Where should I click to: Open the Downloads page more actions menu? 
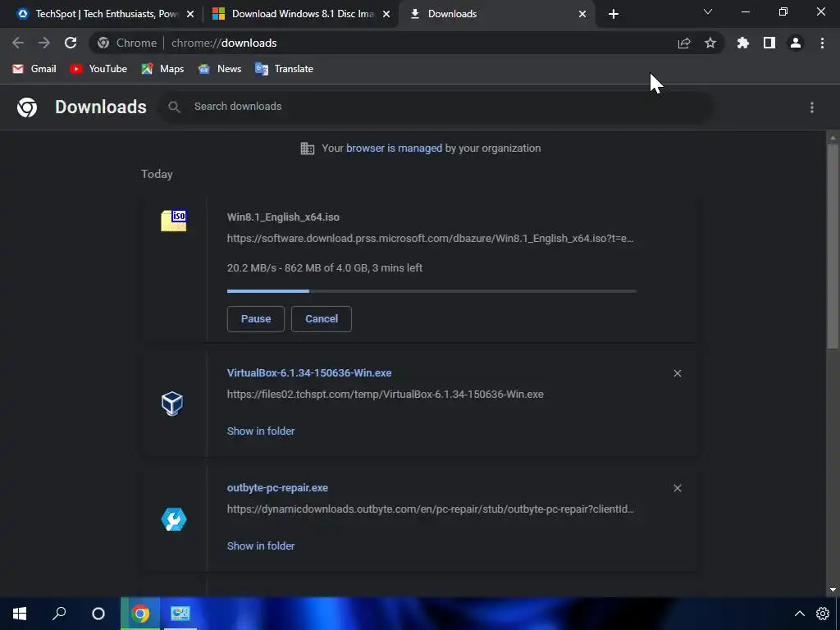tap(812, 107)
